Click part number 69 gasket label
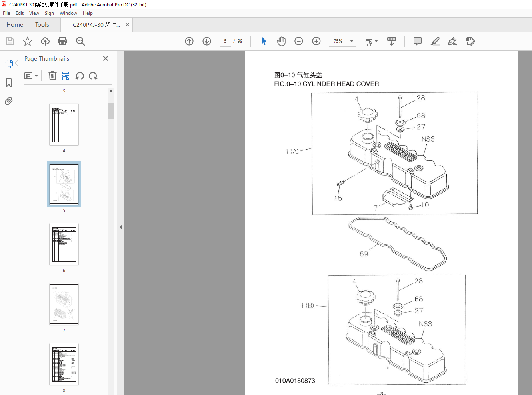The image size is (532, 395). (364, 254)
